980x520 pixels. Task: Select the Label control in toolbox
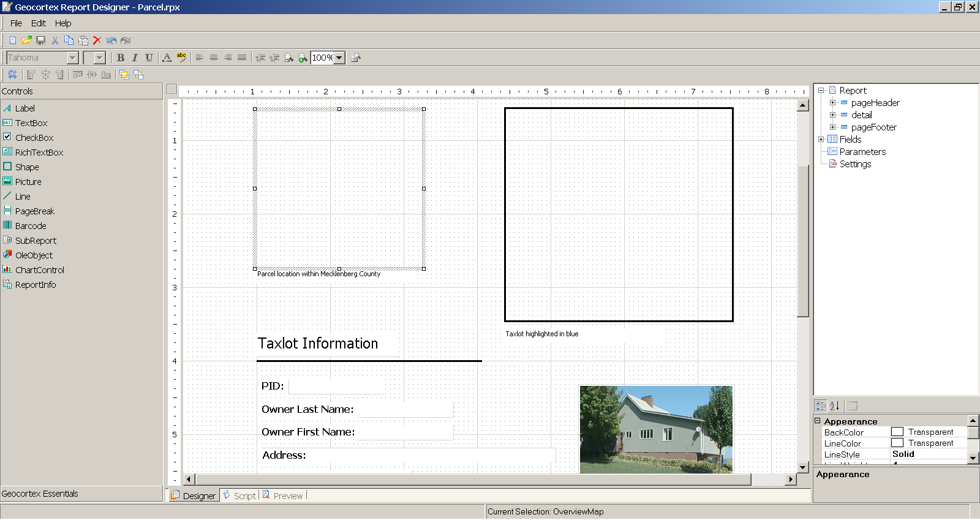tap(19, 108)
